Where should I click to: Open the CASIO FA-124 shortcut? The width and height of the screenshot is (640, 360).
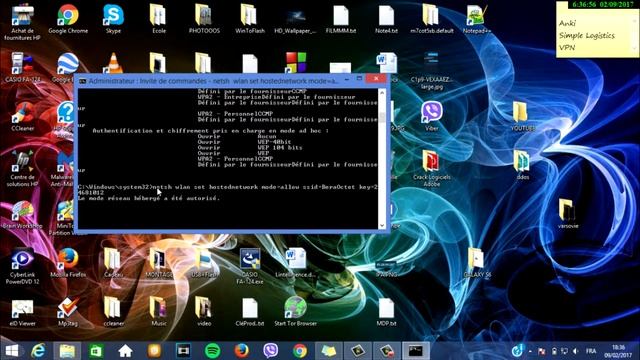(x=22, y=67)
